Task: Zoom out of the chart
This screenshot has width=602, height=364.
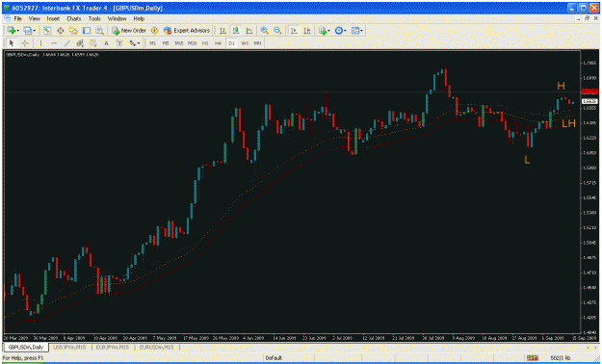Action: tap(277, 31)
